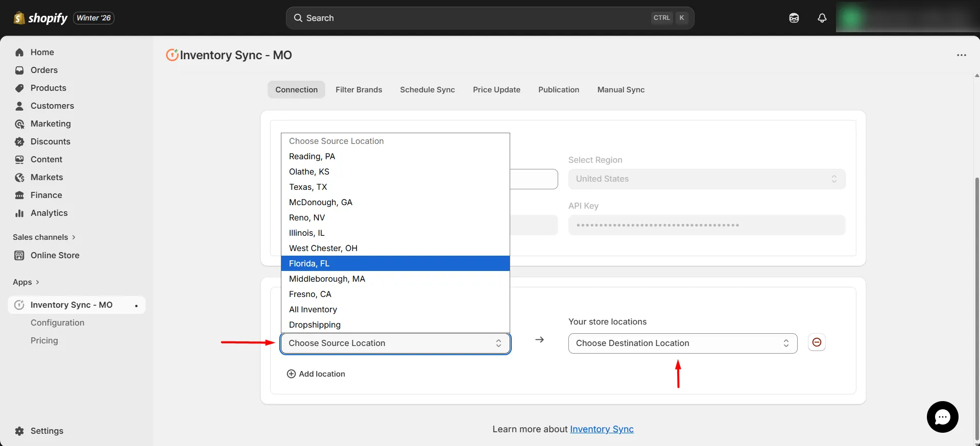Image resolution: width=980 pixels, height=446 pixels.
Task: Switch to the Filter Brands tab
Action: 358,89
